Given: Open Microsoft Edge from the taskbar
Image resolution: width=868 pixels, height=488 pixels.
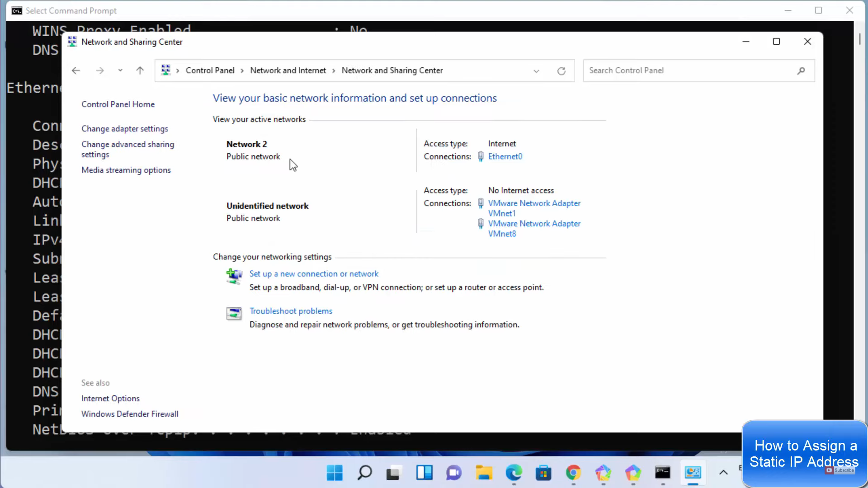Looking at the screenshot, I should click(514, 473).
